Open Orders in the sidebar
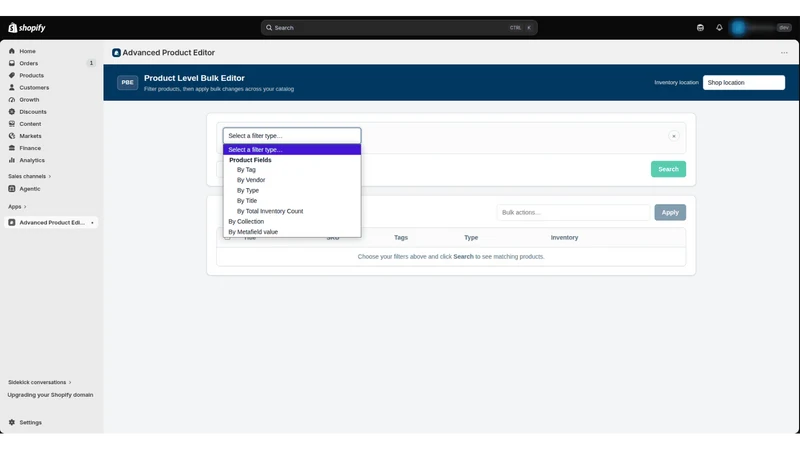800x450 pixels. tap(29, 63)
